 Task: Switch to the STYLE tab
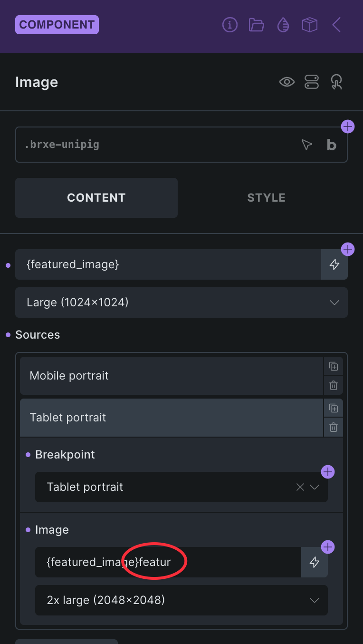pyautogui.click(x=266, y=198)
